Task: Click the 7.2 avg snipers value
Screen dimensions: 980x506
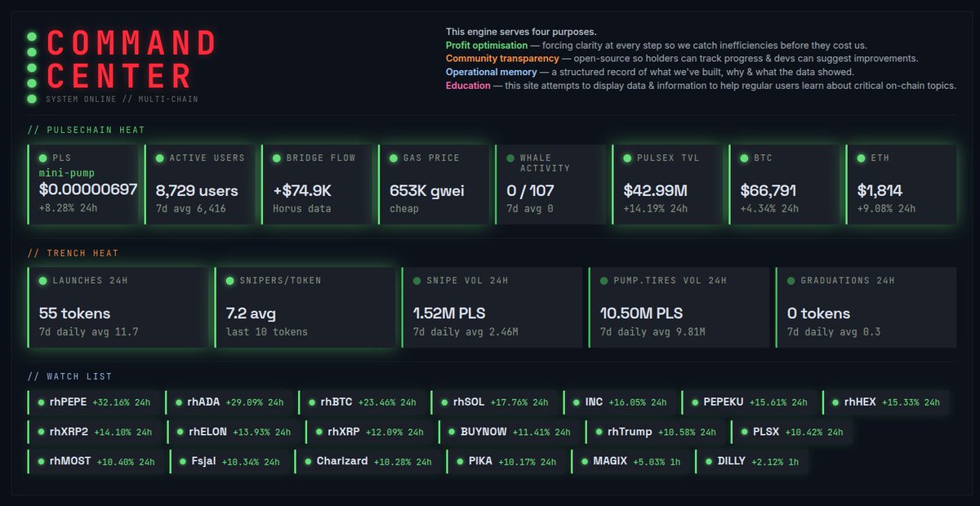Action: coord(251,313)
